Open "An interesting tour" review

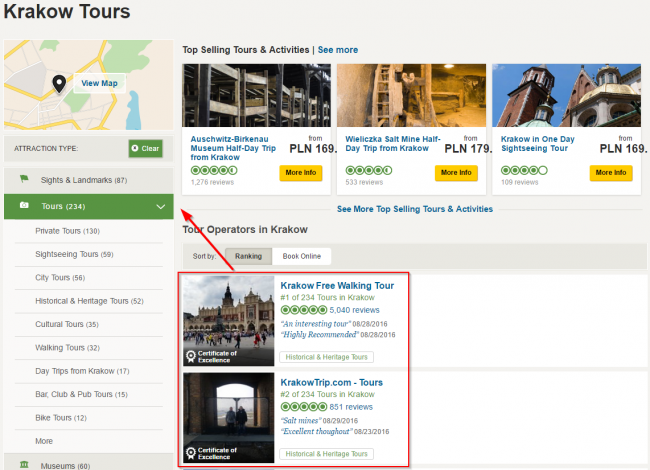coord(316,324)
